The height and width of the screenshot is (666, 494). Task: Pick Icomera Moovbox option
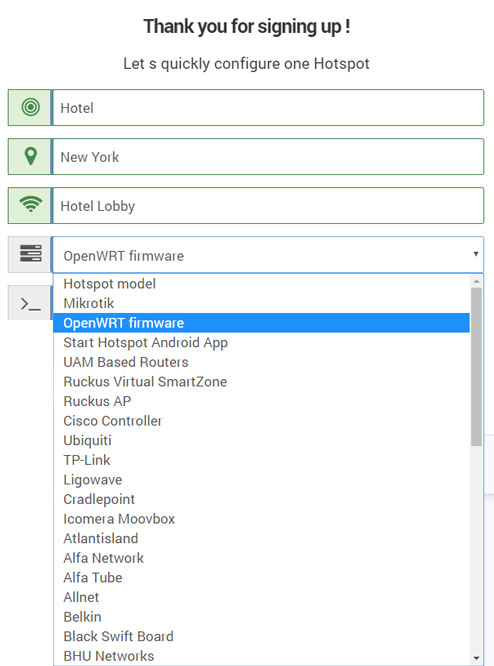[x=261, y=519]
